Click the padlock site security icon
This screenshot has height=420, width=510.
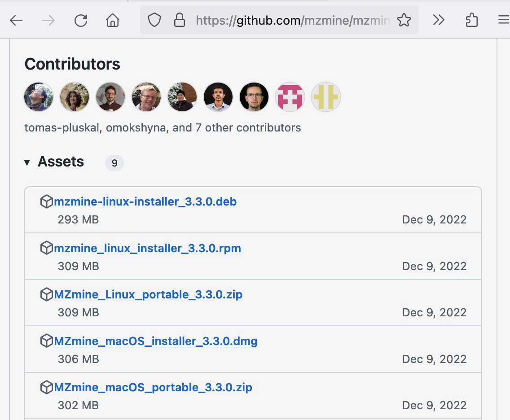[x=180, y=20]
